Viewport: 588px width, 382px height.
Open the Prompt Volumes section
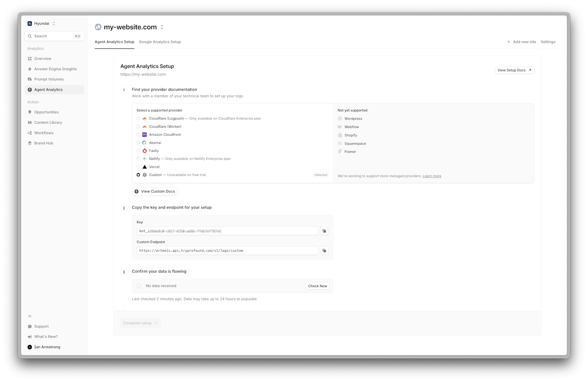point(49,79)
